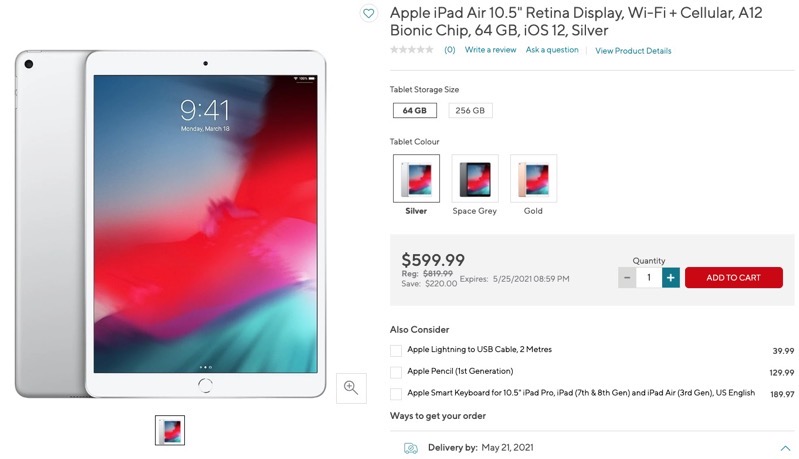This screenshot has height=459, width=799.
Task: Open View Product Details link
Action: (633, 51)
